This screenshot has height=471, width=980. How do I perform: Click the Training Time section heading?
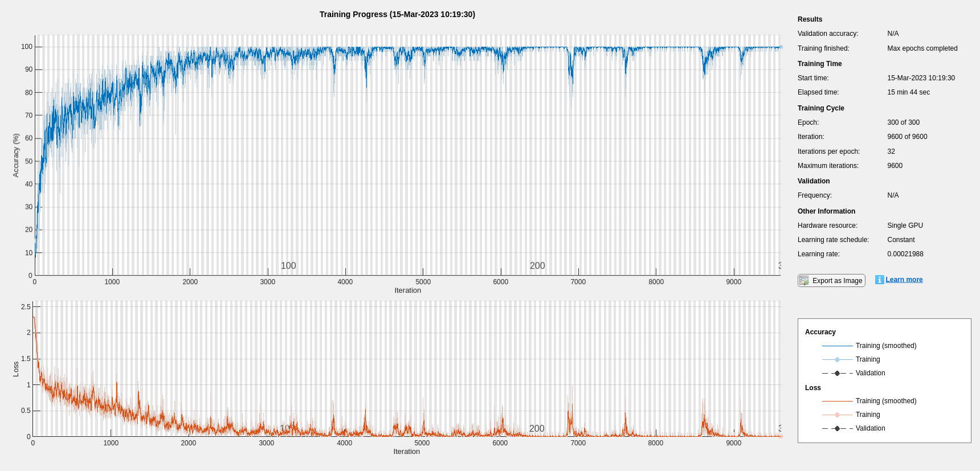coord(819,64)
